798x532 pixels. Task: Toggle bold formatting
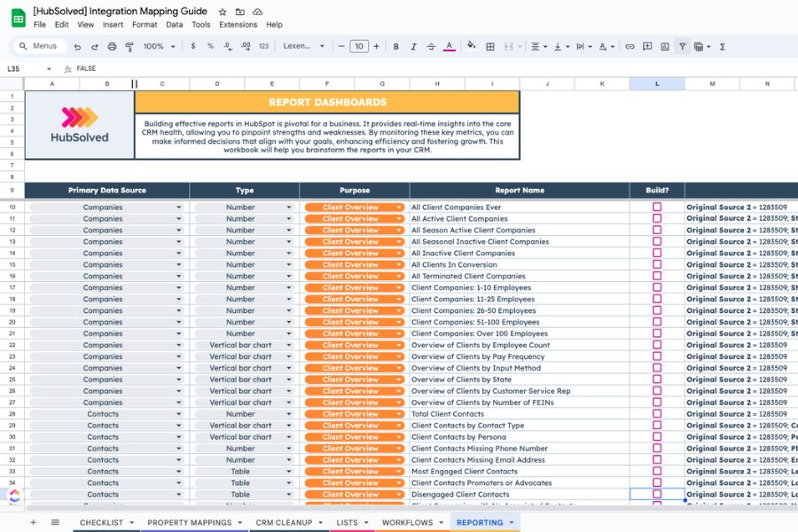[396, 46]
